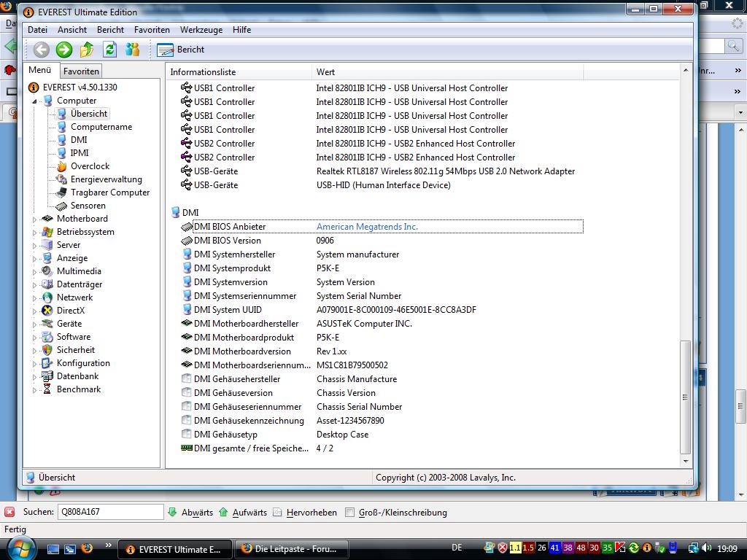The image size is (747, 560).
Task: Click the Aufwärts find-previous button
Action: (x=243, y=513)
